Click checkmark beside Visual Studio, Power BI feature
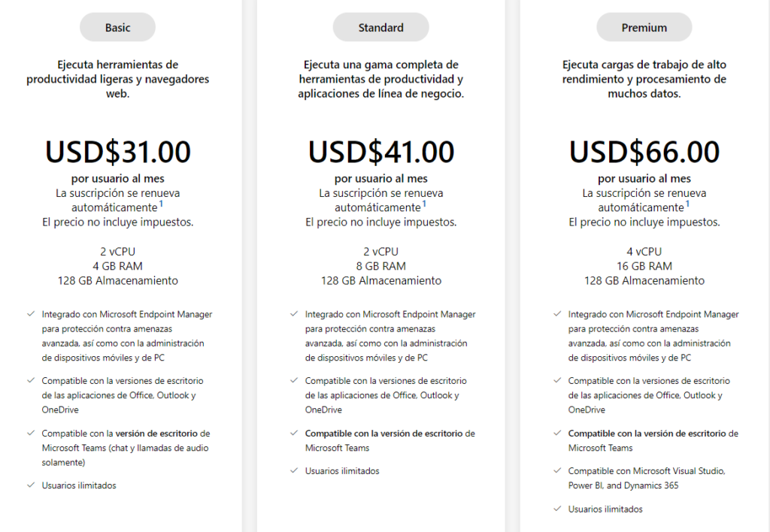 pyautogui.click(x=556, y=471)
